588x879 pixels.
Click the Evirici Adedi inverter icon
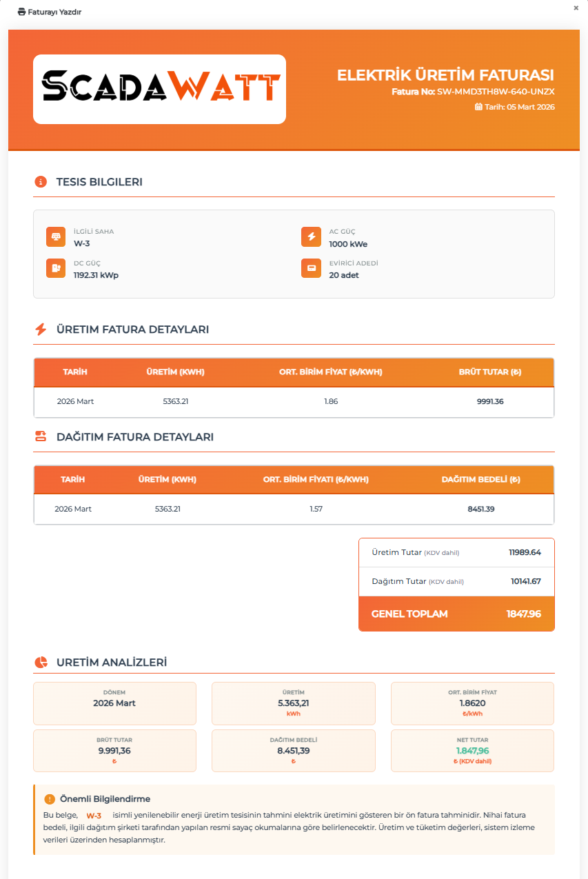(311, 268)
